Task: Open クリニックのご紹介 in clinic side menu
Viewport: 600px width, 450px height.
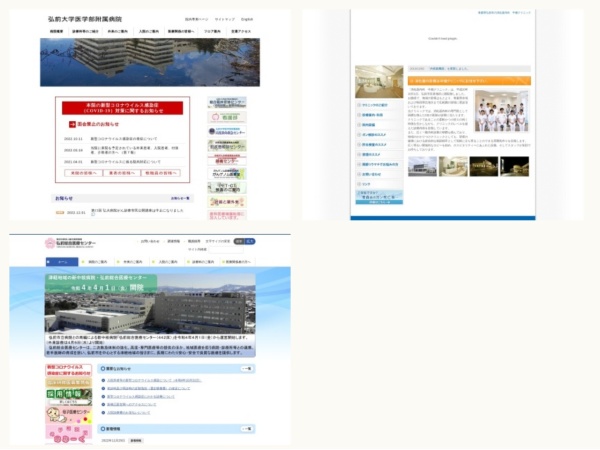Action: 379,105
